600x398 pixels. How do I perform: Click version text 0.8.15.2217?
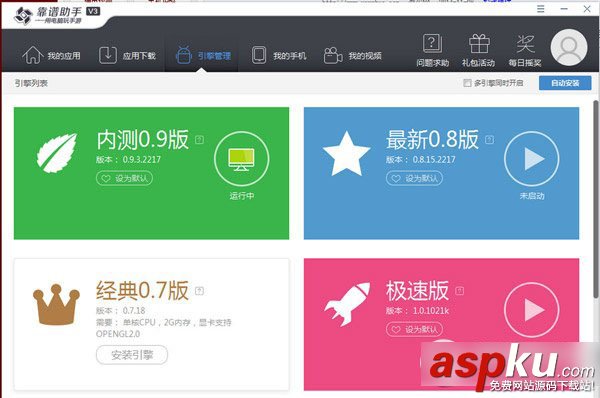pos(434,160)
